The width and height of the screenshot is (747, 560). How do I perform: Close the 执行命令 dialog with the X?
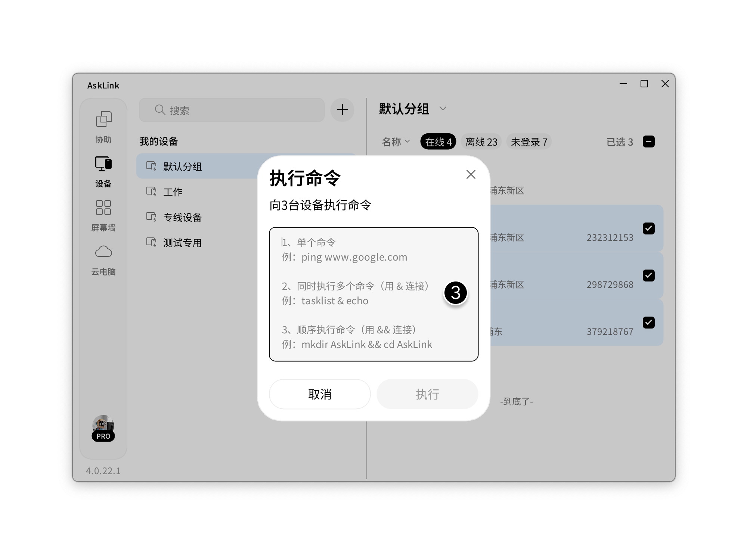tap(470, 174)
